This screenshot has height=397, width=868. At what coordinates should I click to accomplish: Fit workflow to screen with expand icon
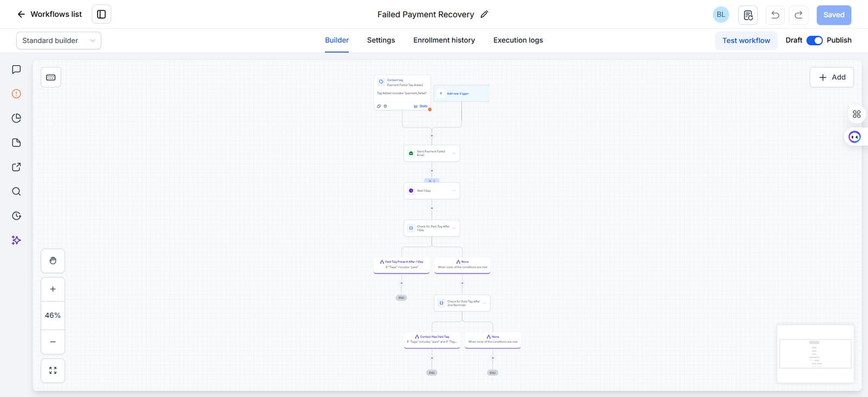click(53, 370)
